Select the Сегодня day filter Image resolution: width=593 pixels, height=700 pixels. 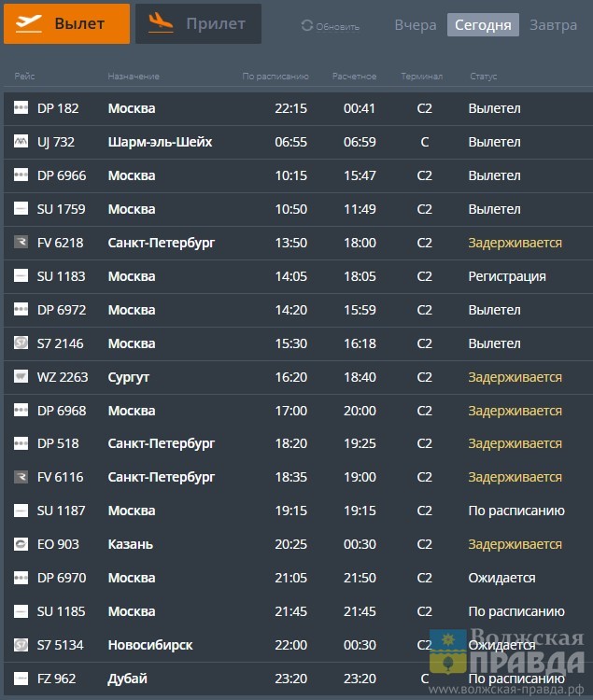tap(483, 25)
